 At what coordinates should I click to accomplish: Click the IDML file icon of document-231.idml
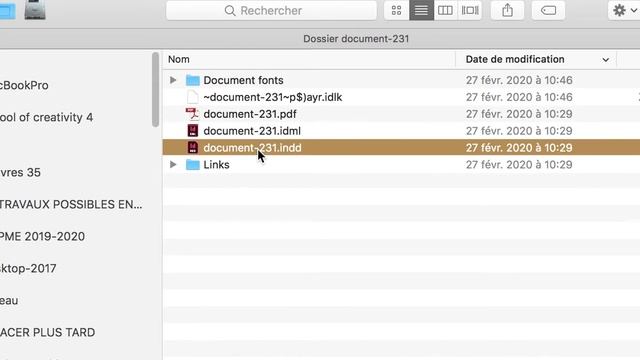coord(193,131)
